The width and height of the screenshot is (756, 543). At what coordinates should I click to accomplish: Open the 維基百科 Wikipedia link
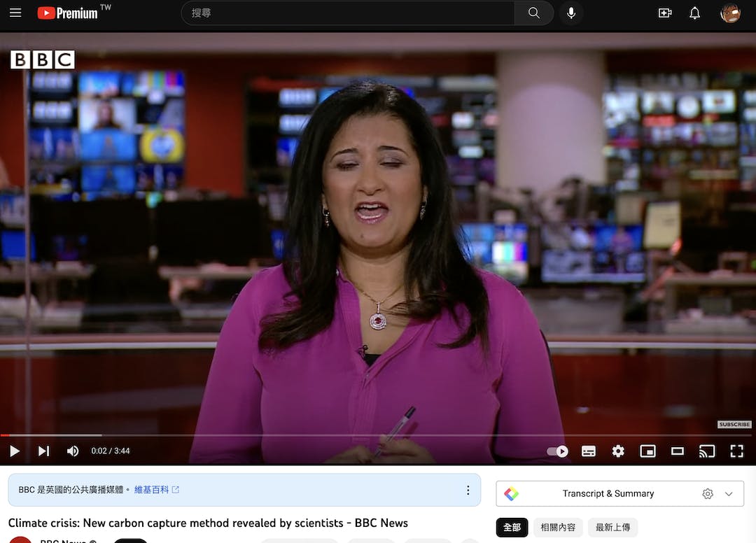click(x=156, y=490)
